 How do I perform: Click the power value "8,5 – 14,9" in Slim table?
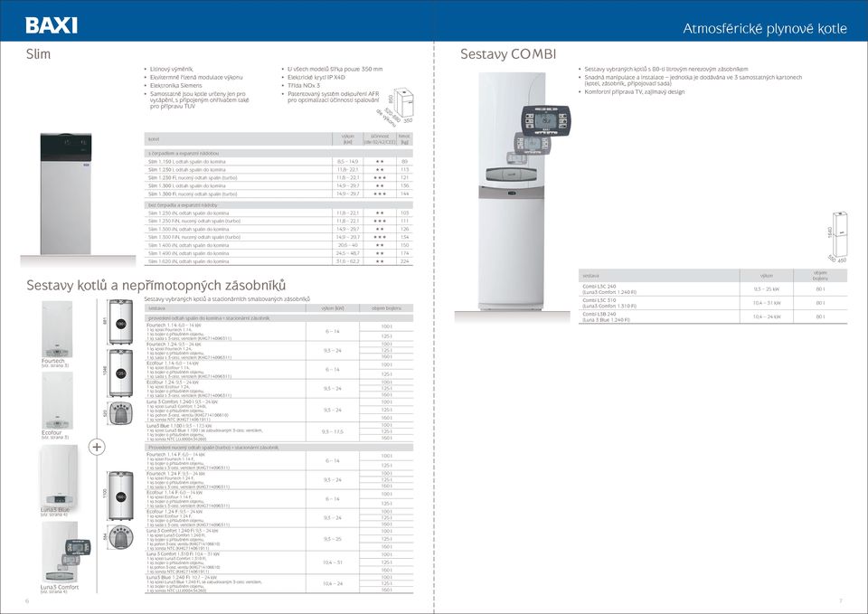coord(347,162)
